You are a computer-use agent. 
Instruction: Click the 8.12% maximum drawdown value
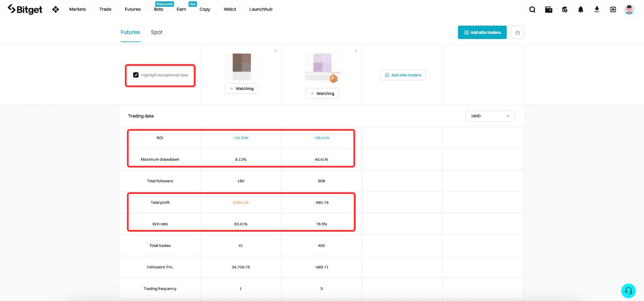241,159
